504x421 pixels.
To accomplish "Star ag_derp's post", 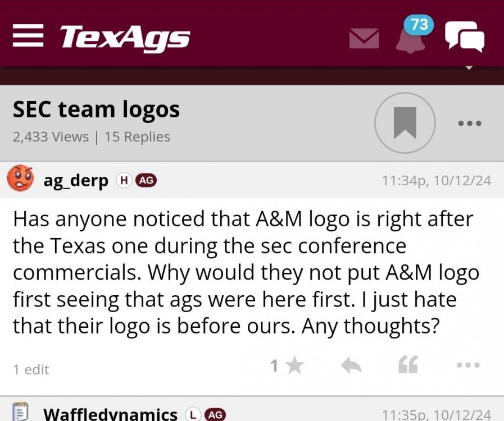I will (x=294, y=366).
